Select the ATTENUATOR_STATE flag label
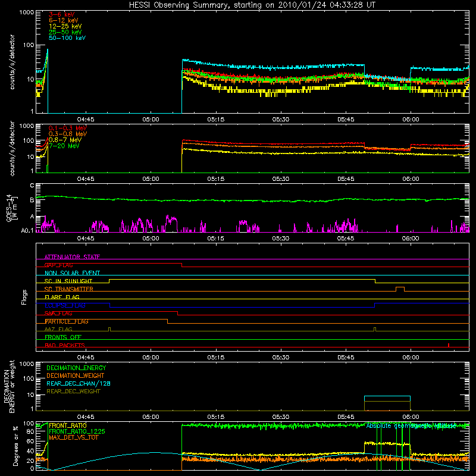The image size is (476, 476). 72,257
